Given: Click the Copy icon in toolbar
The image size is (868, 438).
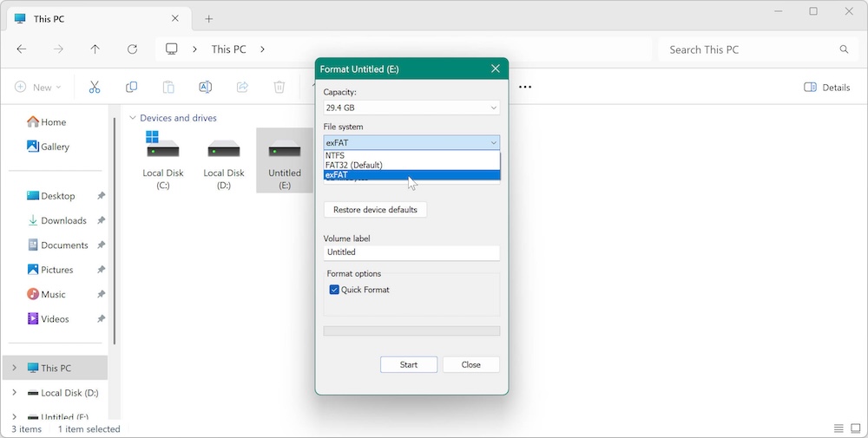Looking at the screenshot, I should (131, 87).
